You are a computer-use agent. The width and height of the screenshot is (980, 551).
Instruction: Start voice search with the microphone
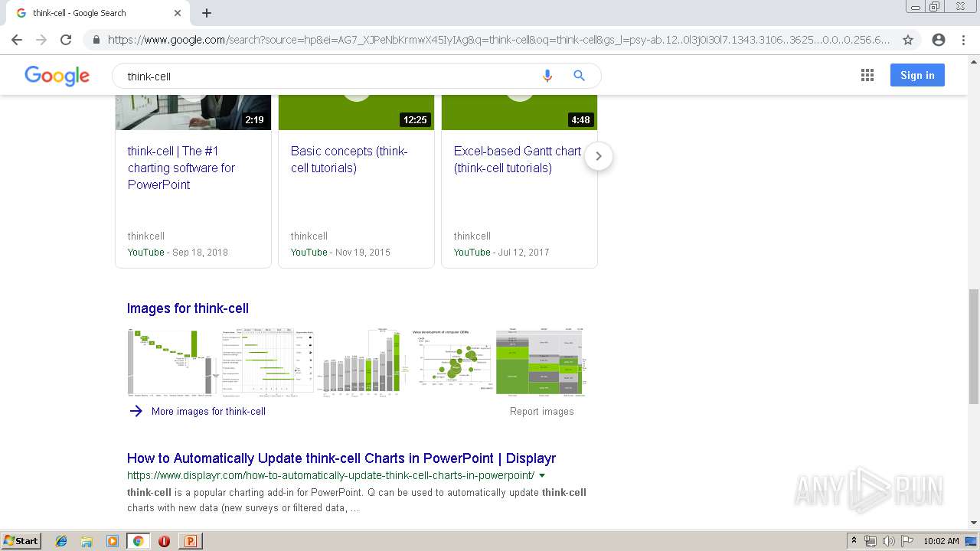point(547,76)
